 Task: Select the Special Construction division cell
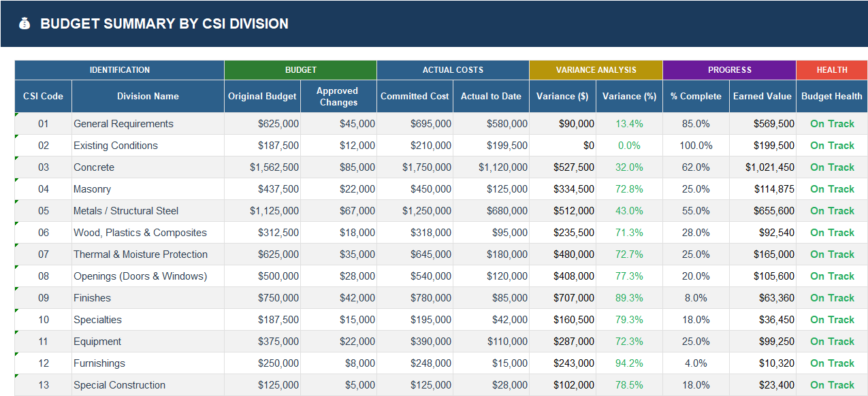click(148, 385)
